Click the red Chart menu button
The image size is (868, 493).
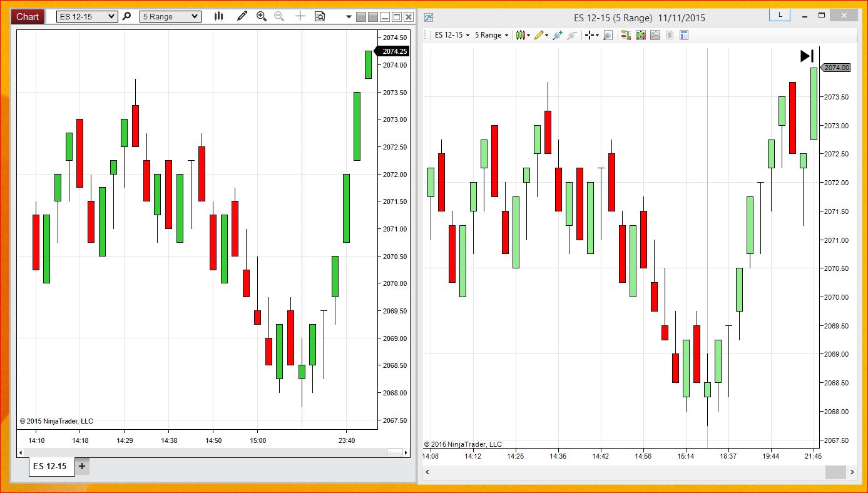28,17
